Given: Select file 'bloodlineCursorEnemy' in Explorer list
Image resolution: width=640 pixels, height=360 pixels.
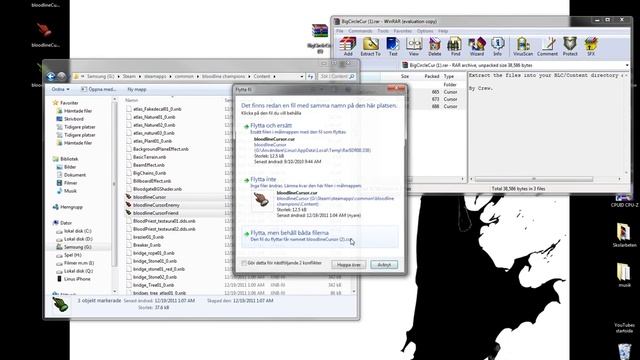Looking at the screenshot, I should 156,205.
